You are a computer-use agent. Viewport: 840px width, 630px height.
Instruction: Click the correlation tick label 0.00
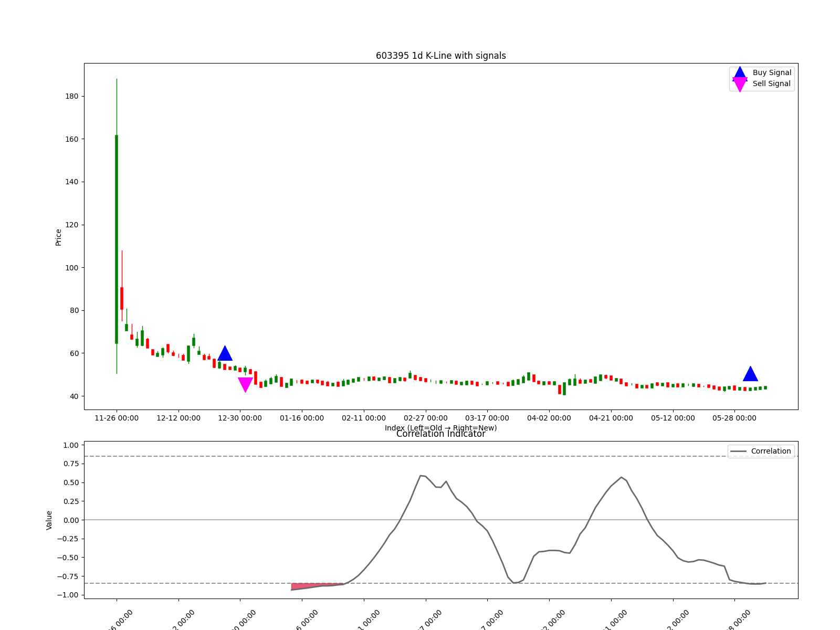click(x=70, y=520)
